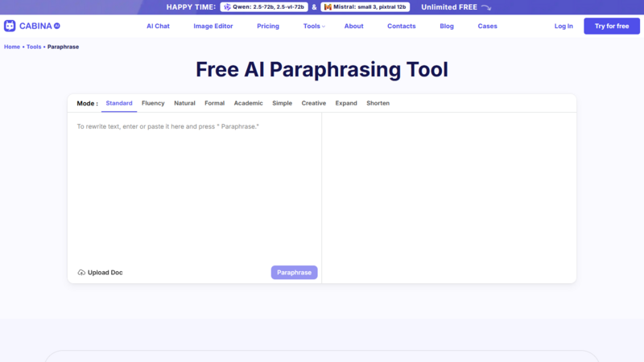Screen dimensions: 644x362
Task: Click the Free AI Paraphrasing Tool heading
Action: [321, 69]
